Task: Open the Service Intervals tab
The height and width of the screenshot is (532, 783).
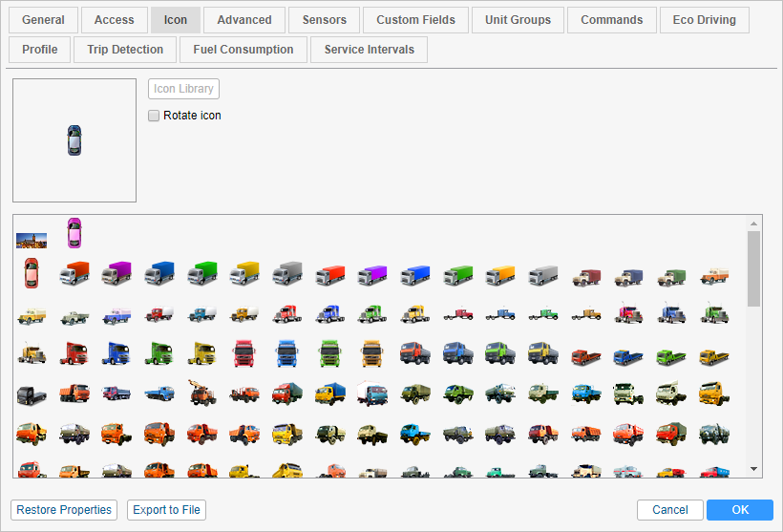Action: 369,50
